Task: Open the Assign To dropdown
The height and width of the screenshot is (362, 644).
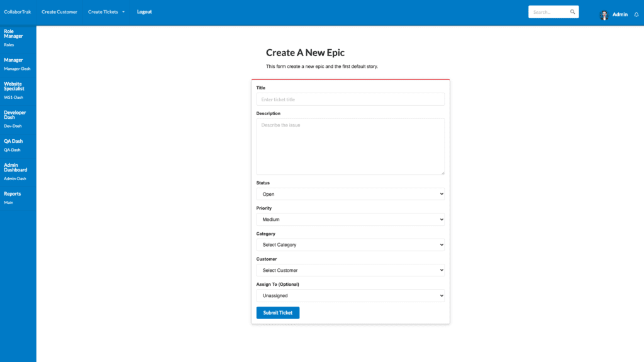Action: click(x=350, y=295)
